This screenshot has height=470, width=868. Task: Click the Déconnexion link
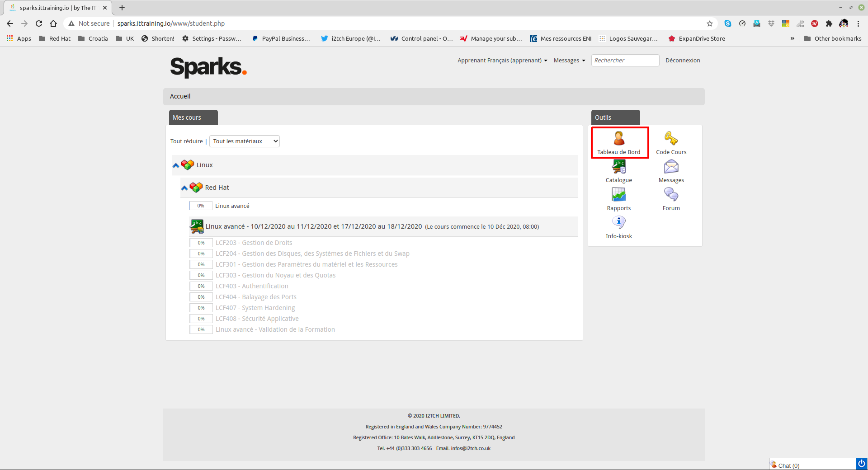click(683, 60)
